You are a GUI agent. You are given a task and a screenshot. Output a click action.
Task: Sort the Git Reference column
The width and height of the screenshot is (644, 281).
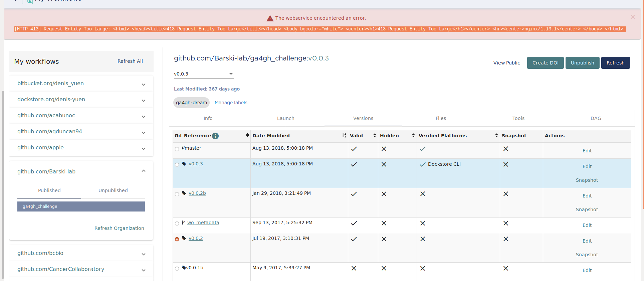pos(247,135)
